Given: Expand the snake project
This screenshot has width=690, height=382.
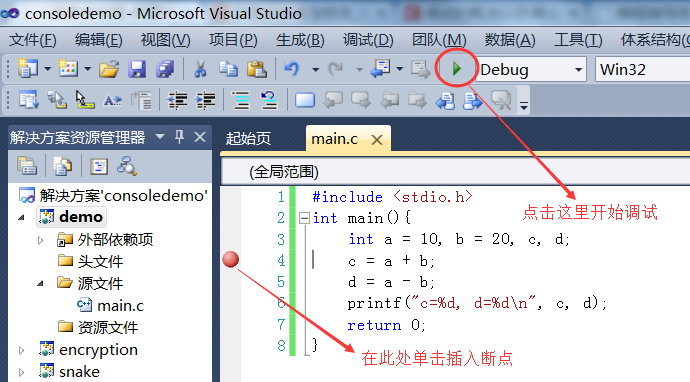Looking at the screenshot, I should 21,372.
